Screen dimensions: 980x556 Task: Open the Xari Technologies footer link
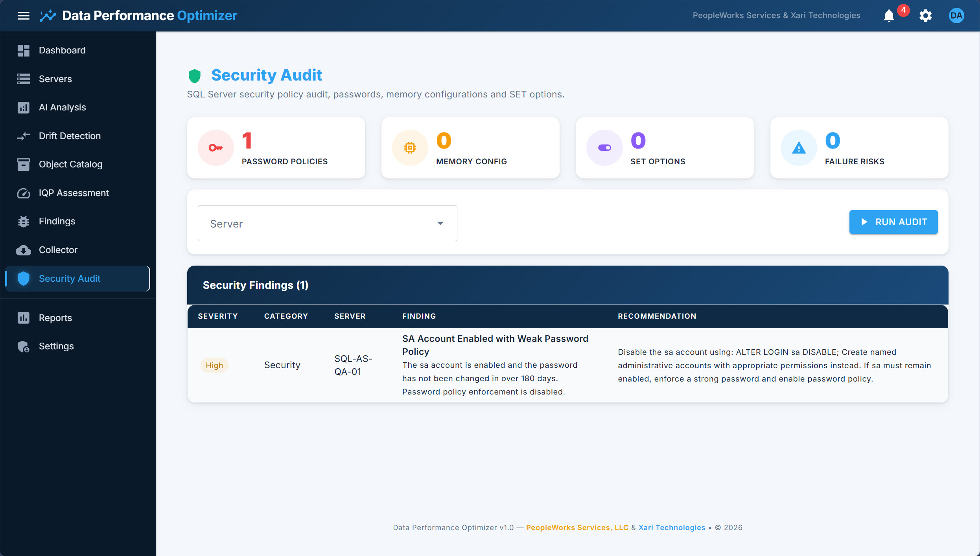point(672,527)
